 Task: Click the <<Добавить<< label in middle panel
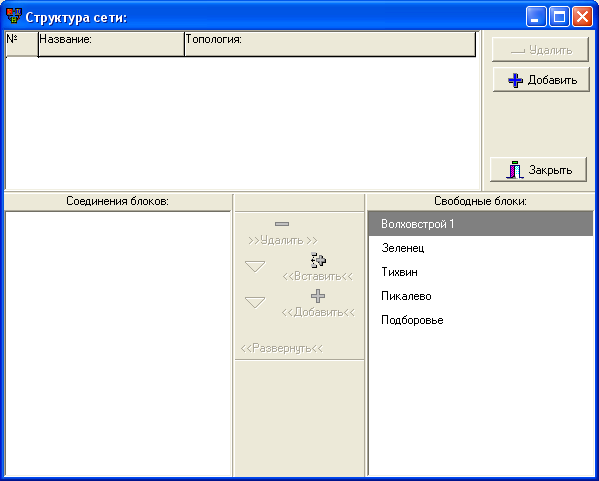coord(318,312)
